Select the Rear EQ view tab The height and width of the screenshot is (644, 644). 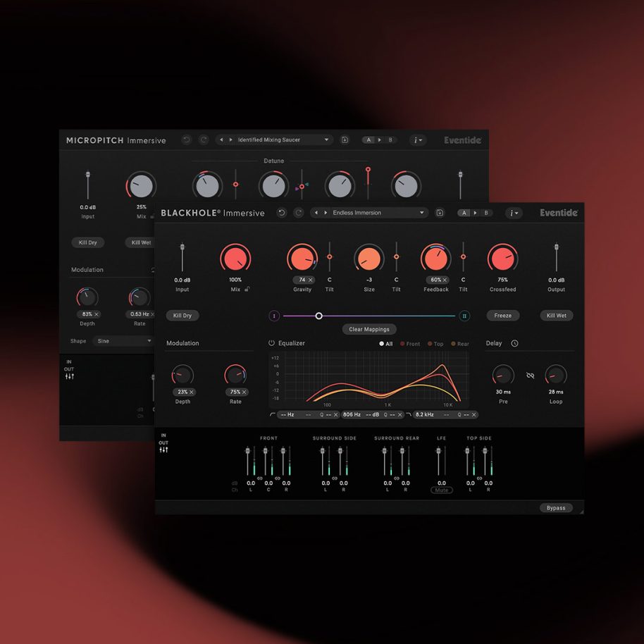[459, 344]
